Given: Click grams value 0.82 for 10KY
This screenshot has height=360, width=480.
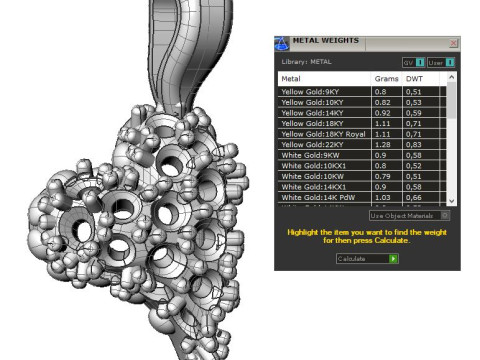Looking at the screenshot, I should tap(382, 102).
